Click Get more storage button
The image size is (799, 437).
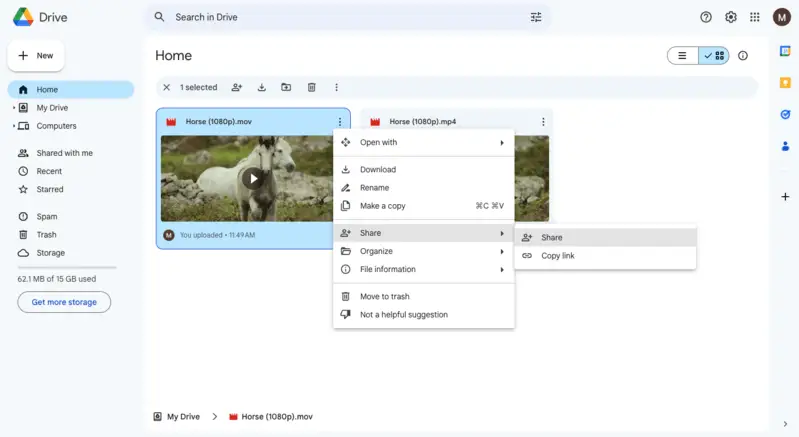coord(64,302)
